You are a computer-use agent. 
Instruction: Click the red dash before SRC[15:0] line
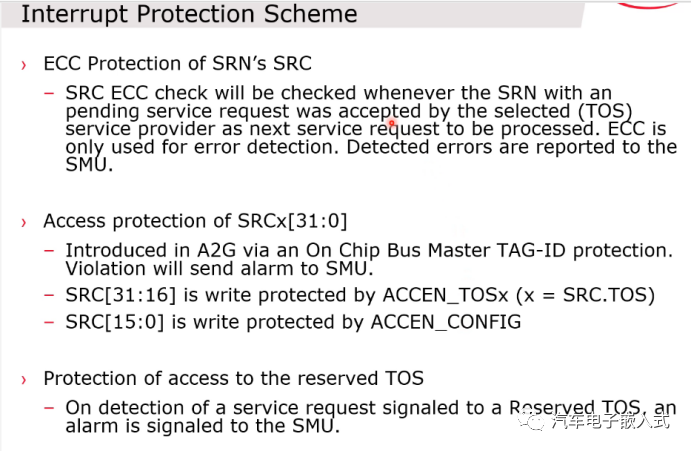[x=50, y=322]
